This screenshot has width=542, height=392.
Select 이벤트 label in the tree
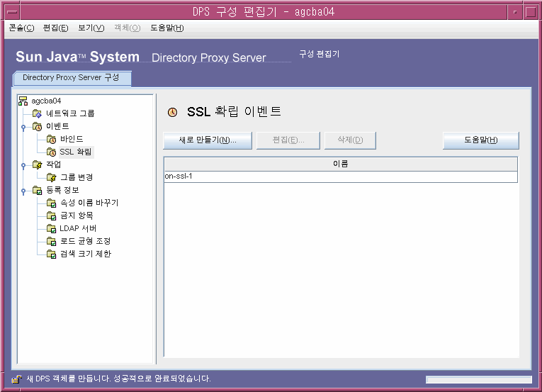pyautogui.click(x=57, y=126)
